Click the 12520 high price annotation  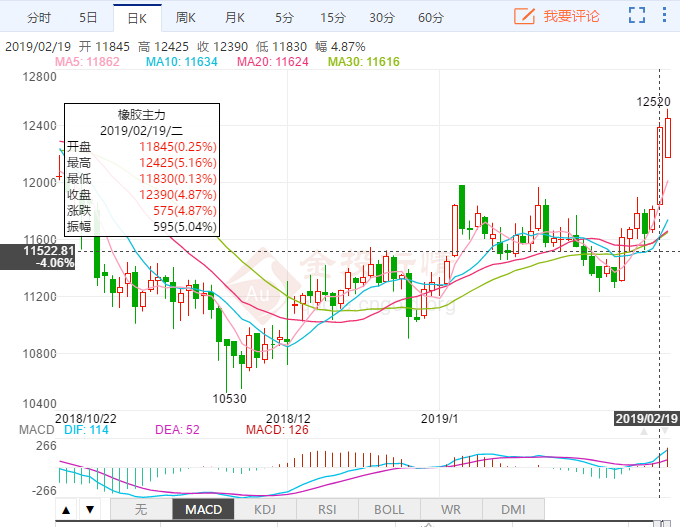653,102
